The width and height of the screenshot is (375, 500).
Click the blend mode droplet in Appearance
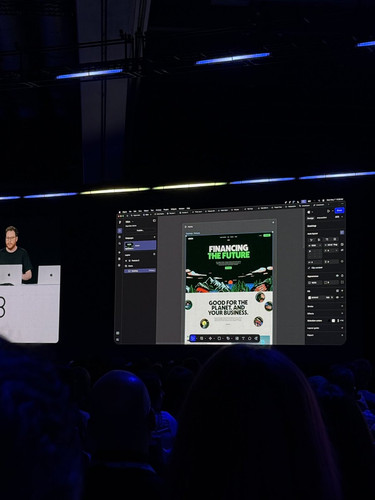[x=342, y=276]
